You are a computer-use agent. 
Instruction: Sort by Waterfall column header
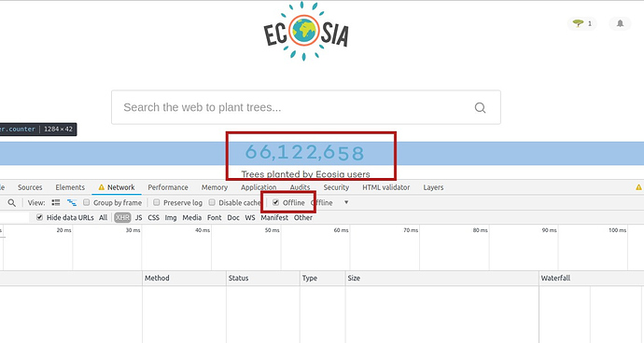pos(592,278)
